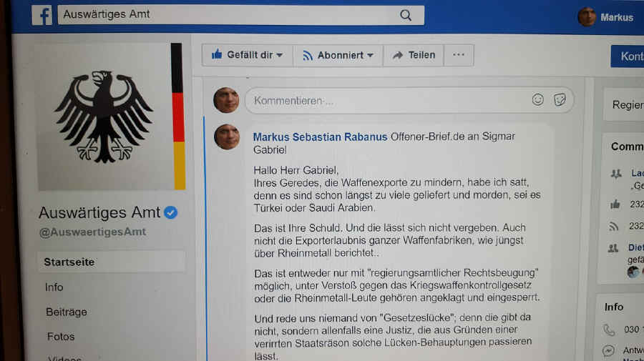Click the search magnifier icon

(x=406, y=16)
